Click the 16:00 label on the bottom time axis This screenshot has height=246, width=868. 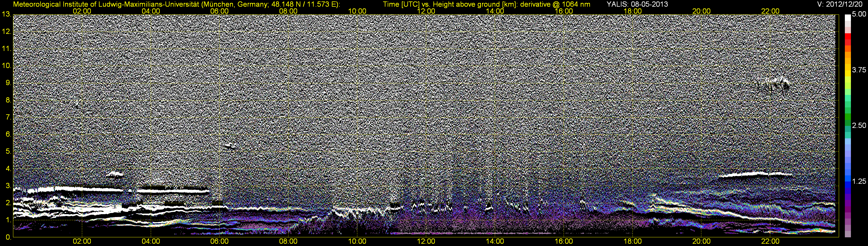tap(564, 242)
